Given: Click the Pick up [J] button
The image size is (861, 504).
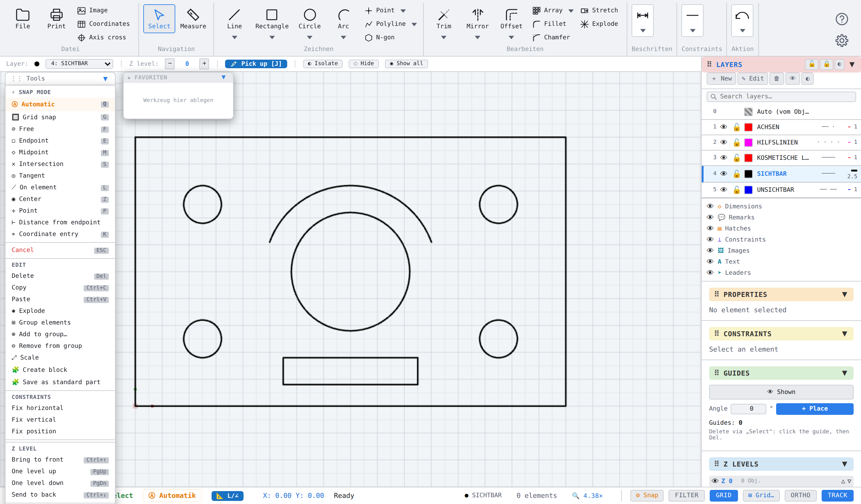Looking at the screenshot, I should 256,64.
